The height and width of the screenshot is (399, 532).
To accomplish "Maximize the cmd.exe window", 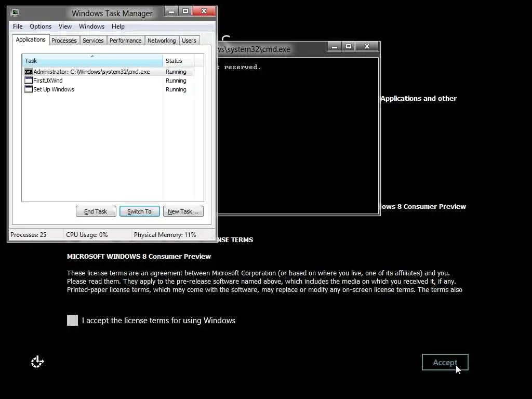I will [349, 46].
